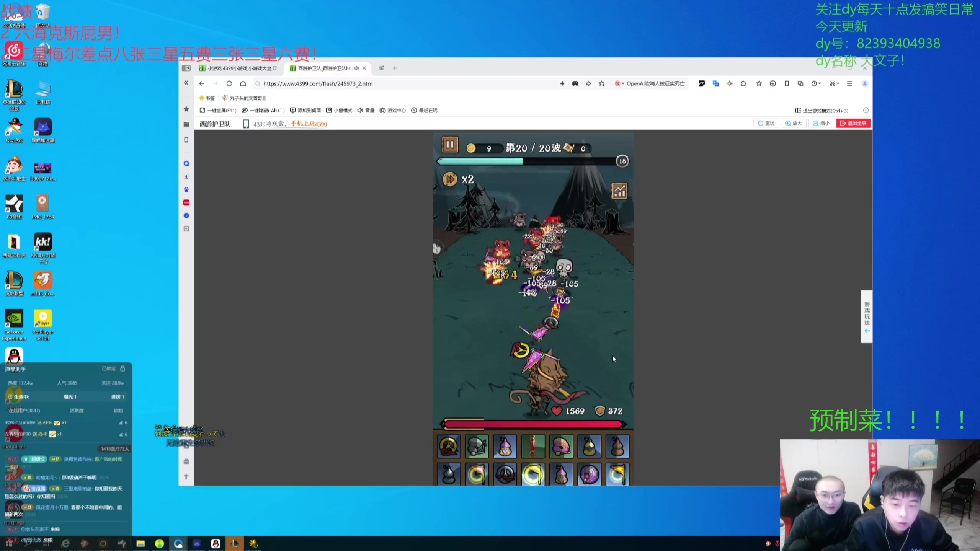Viewport: 980px width, 551px height.
Task: Click the sidebar paw icon
Action: coord(186,189)
